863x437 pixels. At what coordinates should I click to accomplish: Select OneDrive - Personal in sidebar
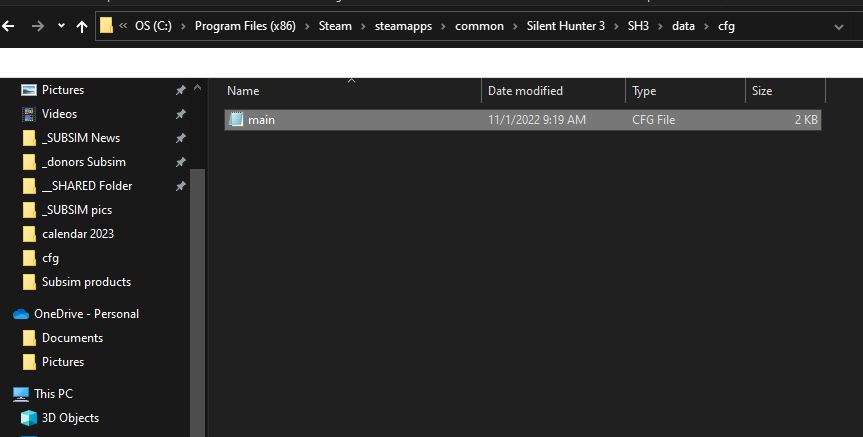86,314
